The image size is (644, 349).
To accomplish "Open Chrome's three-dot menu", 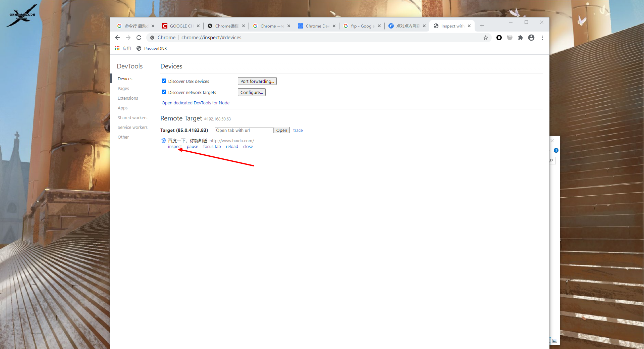I will (542, 38).
